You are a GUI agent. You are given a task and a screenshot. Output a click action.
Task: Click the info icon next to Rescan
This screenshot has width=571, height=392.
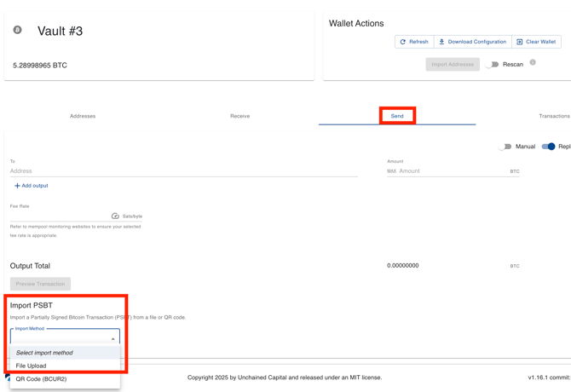(x=533, y=62)
